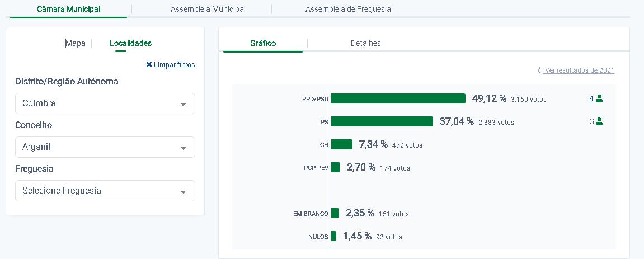Click the person icon beside PS seats
This screenshot has width=644, height=259.
(x=599, y=121)
